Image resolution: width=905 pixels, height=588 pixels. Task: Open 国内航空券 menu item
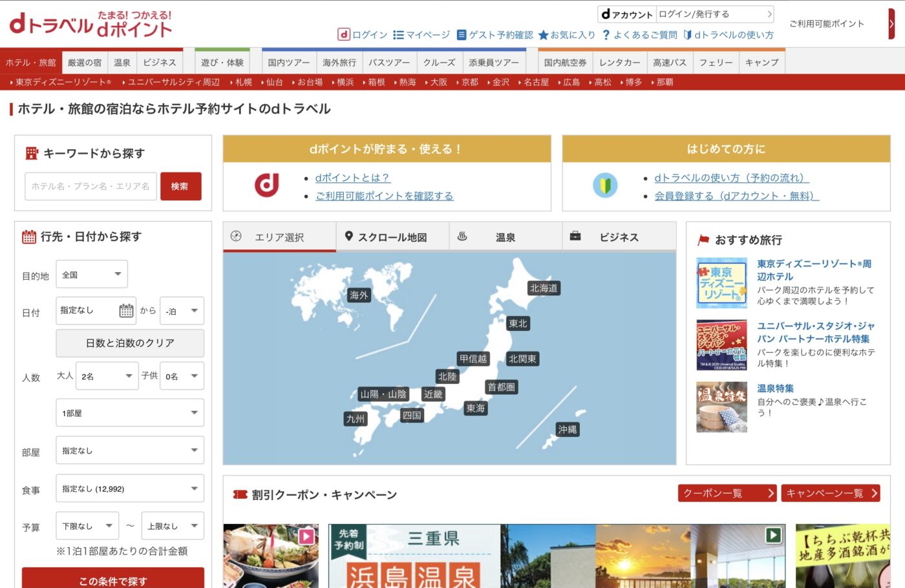coord(566,63)
